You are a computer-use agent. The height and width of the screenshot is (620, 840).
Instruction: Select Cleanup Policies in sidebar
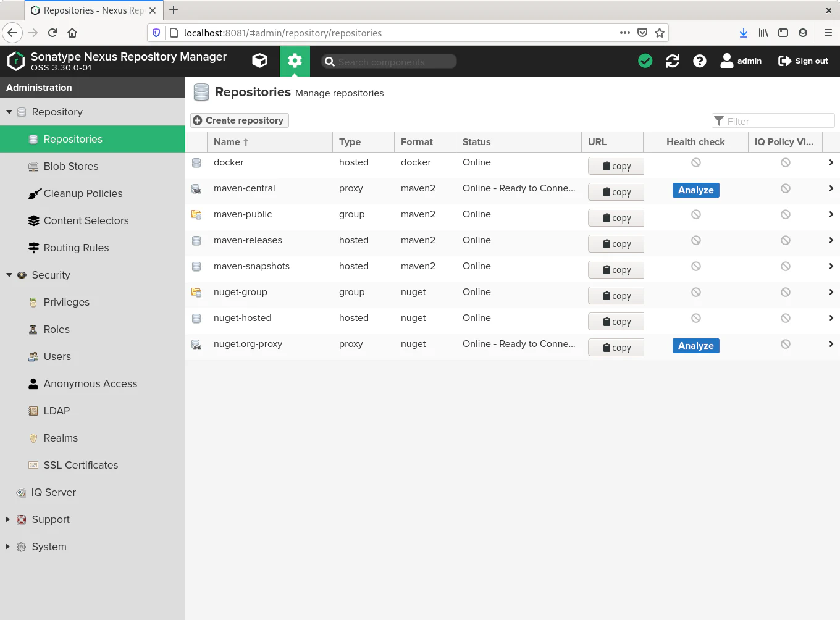[83, 193]
